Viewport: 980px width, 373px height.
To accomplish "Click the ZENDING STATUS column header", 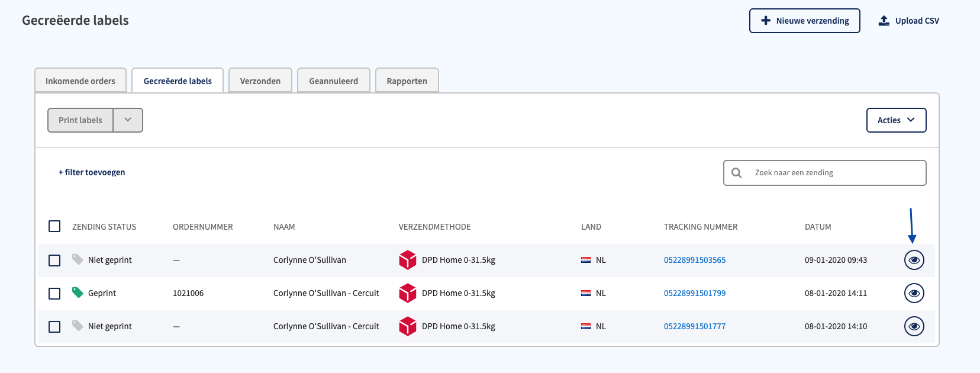I will point(104,227).
